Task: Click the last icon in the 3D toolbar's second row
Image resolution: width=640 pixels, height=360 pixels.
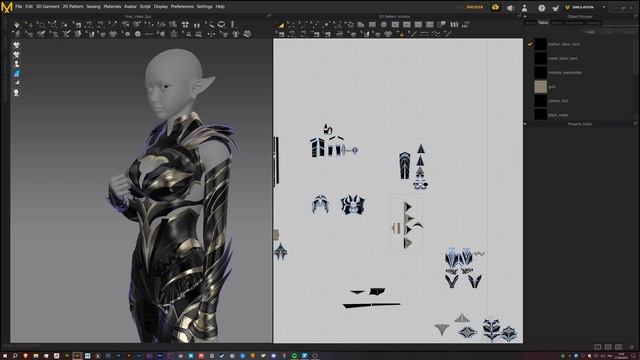Action: click(x=247, y=34)
